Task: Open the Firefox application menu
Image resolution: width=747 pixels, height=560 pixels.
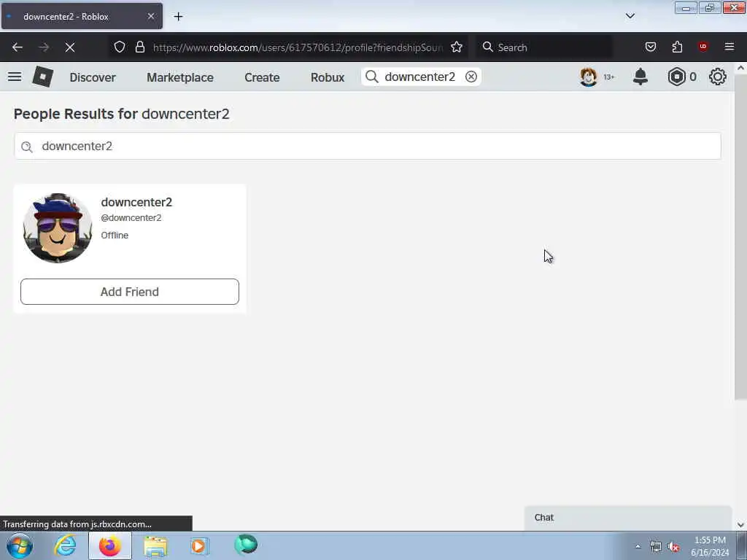Action: [x=729, y=47]
